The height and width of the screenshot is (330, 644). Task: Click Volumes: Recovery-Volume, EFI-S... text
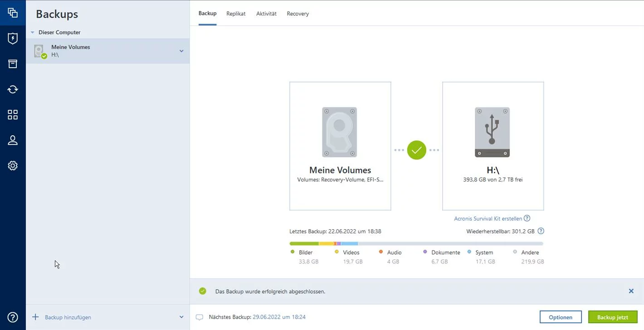(x=340, y=180)
